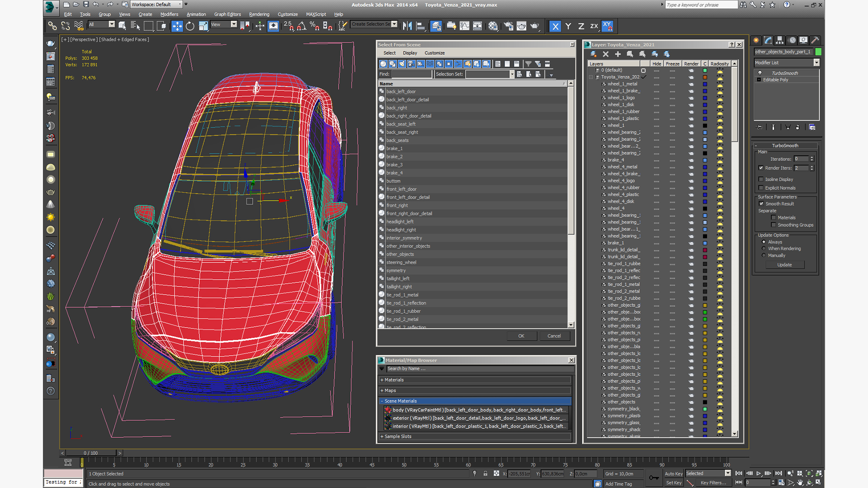Open the Hierarchy command panel tab

pos(780,40)
